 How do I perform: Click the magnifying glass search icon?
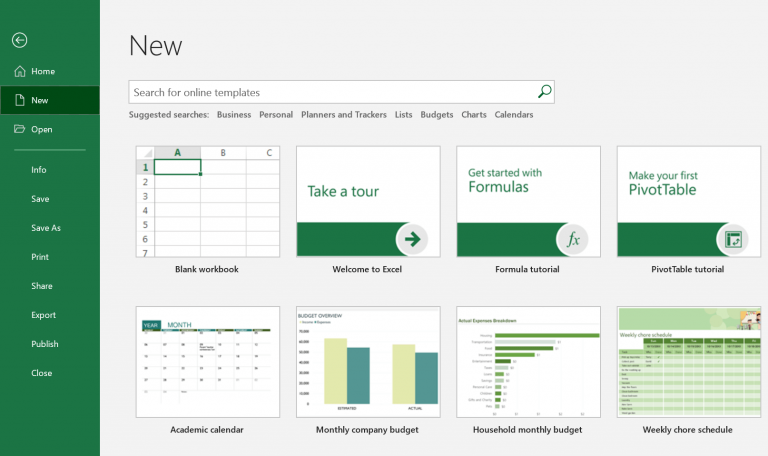pyautogui.click(x=544, y=92)
